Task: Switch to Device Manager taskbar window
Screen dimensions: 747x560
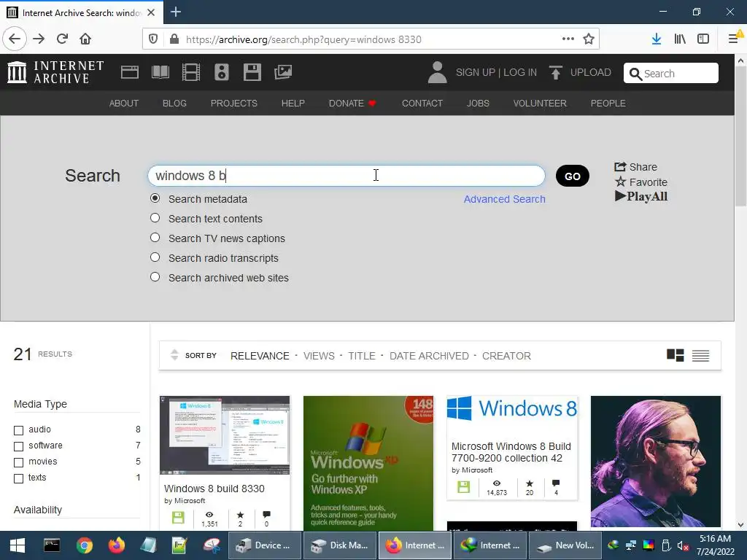Action: [265, 545]
